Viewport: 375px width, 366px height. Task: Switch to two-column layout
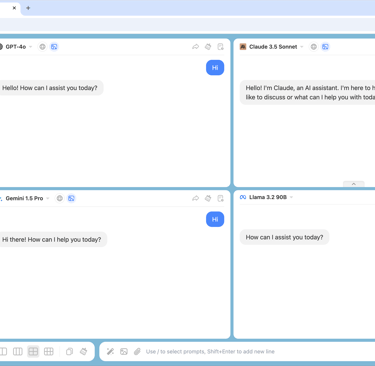coord(3,351)
